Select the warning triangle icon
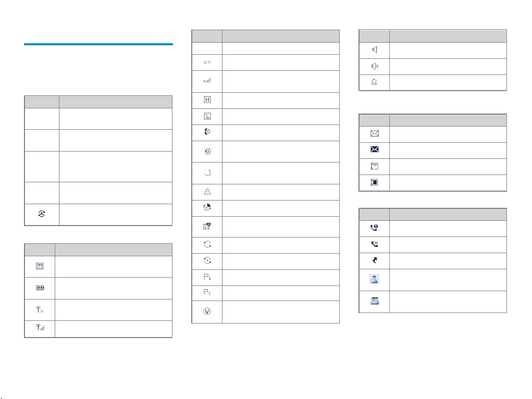532x399 pixels. (207, 191)
